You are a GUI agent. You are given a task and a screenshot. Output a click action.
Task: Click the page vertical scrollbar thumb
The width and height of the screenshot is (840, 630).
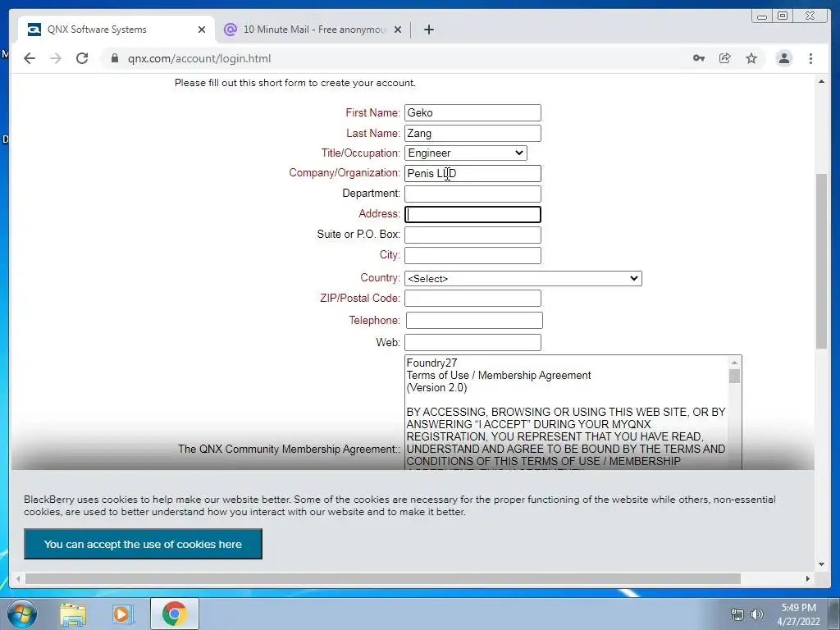point(821,261)
